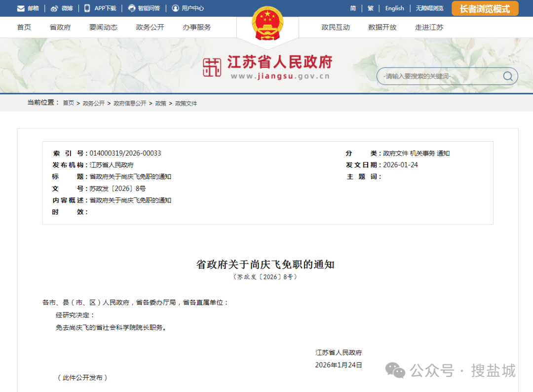533x392 pixels.
Task: Click the red 苏 seal logo
Action: point(212,67)
